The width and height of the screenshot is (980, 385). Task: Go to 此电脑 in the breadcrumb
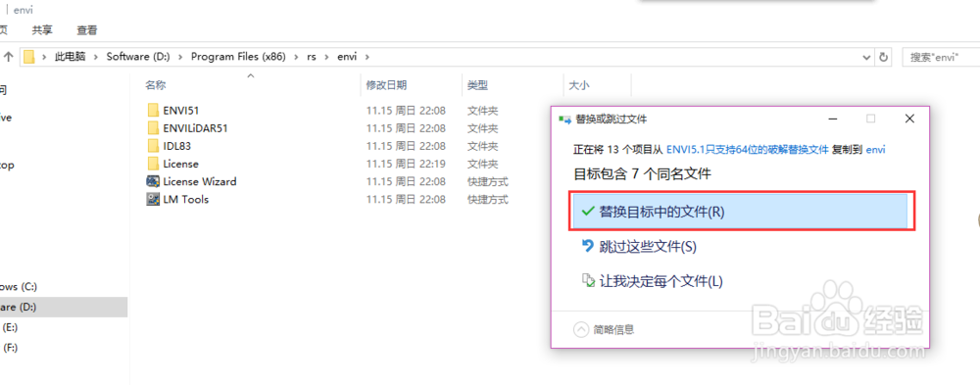pyautogui.click(x=70, y=57)
